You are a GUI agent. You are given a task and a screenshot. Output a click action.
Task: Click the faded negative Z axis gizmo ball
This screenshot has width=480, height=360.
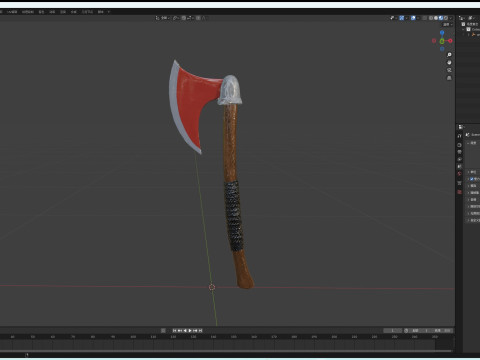[x=442, y=49]
